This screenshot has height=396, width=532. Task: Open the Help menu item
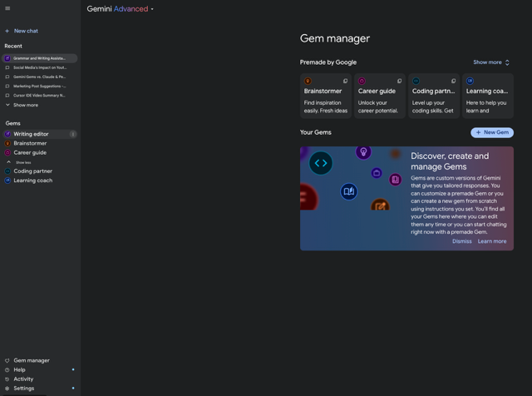pyautogui.click(x=19, y=369)
